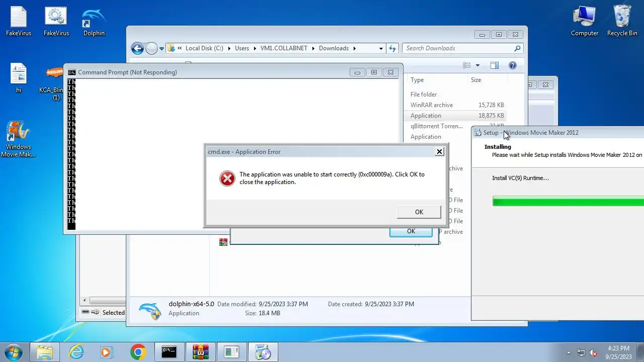
Task: Click Downloads in the address breadcrumb
Action: (x=334, y=48)
